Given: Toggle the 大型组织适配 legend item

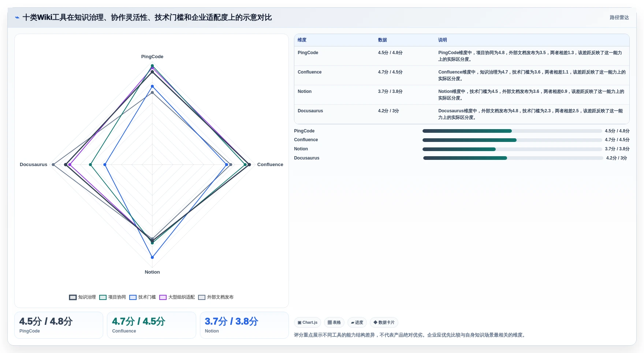Looking at the screenshot, I should tap(177, 297).
